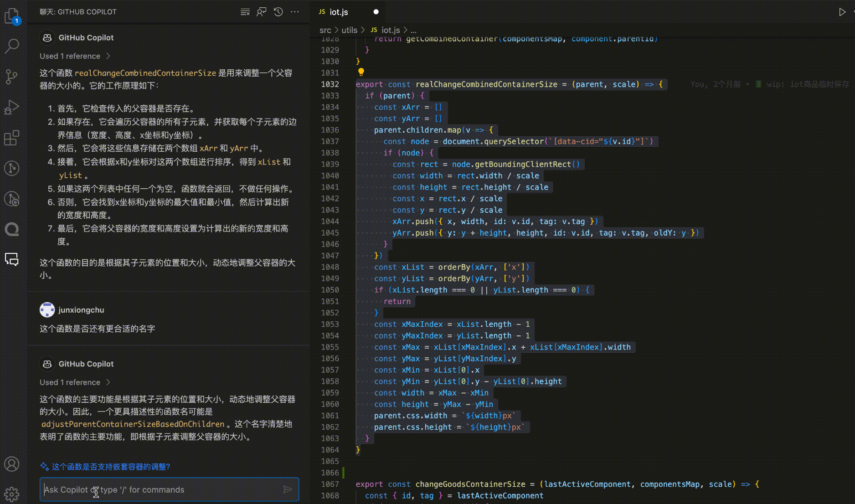Open Run and Debug view icon
Viewport: 855px width, 504px height.
12,107
